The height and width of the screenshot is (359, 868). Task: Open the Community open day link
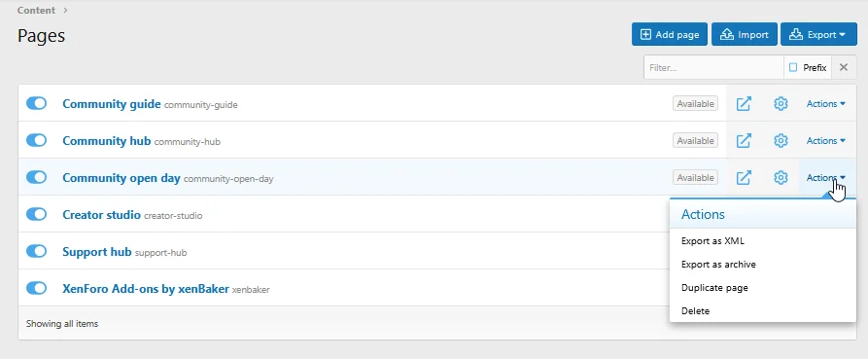122,178
